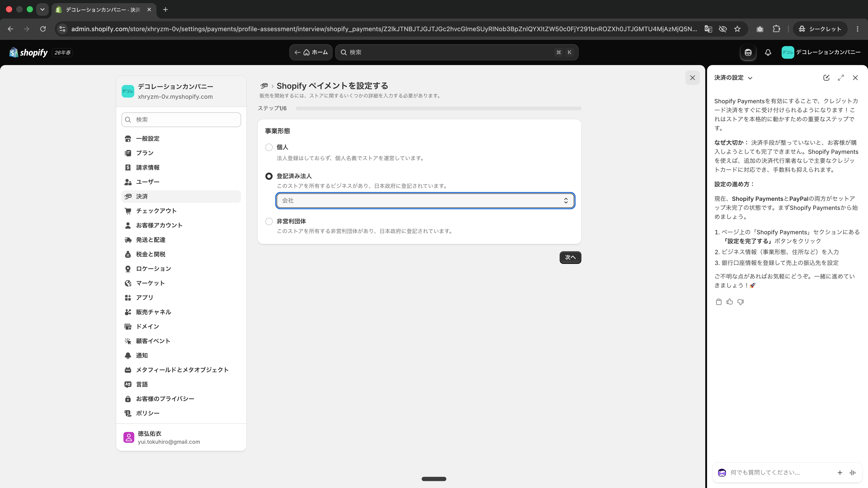Click the 次へ button
This screenshot has width=868, height=488.
570,257
